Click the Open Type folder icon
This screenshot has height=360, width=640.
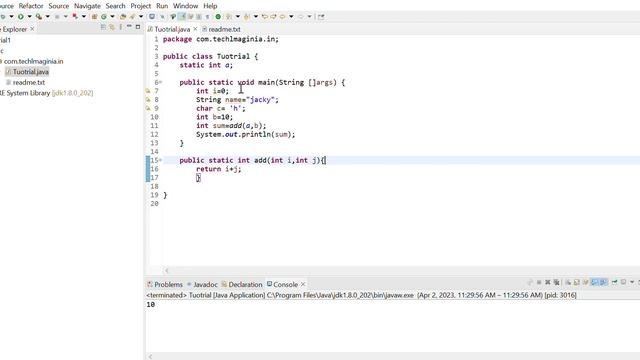click(x=123, y=17)
